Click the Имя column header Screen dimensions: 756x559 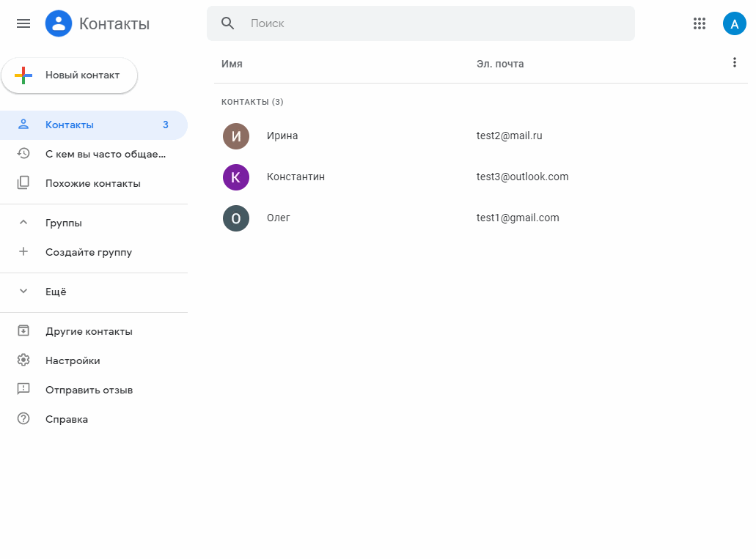click(x=232, y=64)
